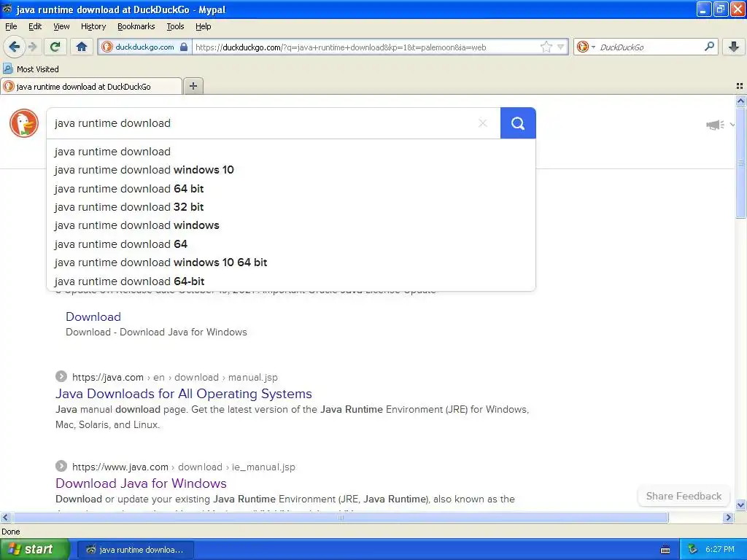Open 'Download Java for Windows' result title

[x=141, y=483]
